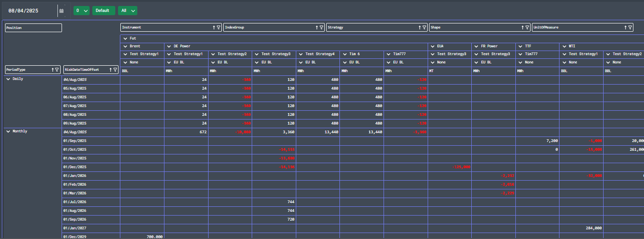This screenshot has width=644, height=239.
Task: Collapse the DE Power column group
Action: point(169,46)
